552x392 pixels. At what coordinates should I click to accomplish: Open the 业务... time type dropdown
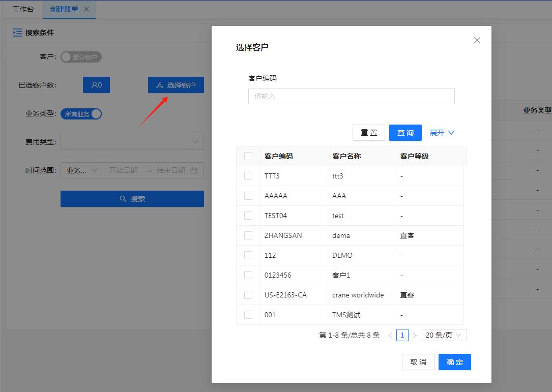click(82, 170)
